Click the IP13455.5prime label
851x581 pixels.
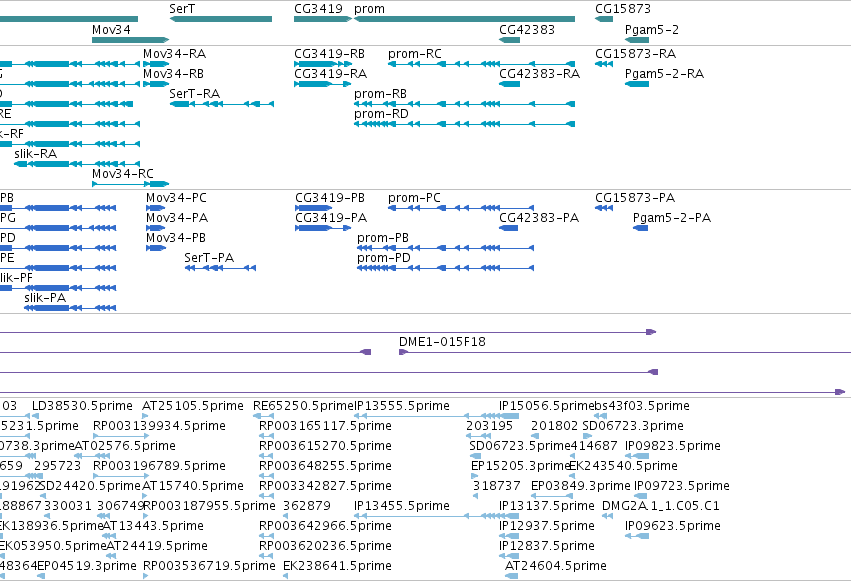tap(402, 506)
